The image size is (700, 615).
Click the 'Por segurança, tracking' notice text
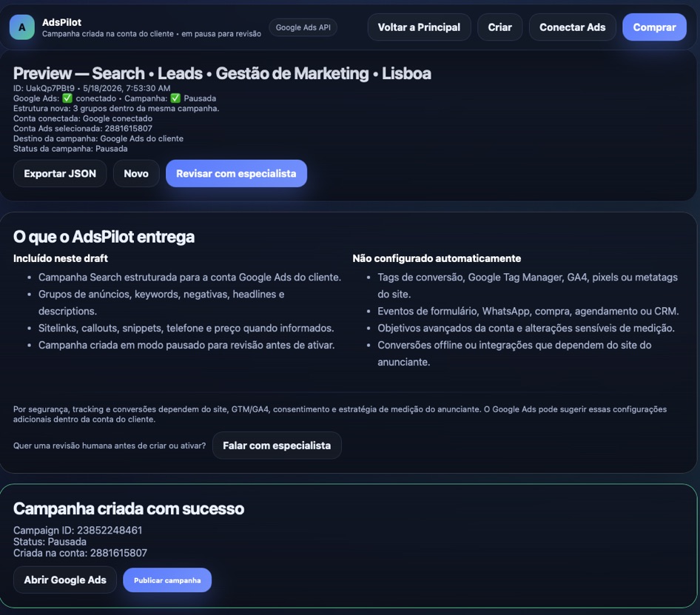click(x=340, y=414)
